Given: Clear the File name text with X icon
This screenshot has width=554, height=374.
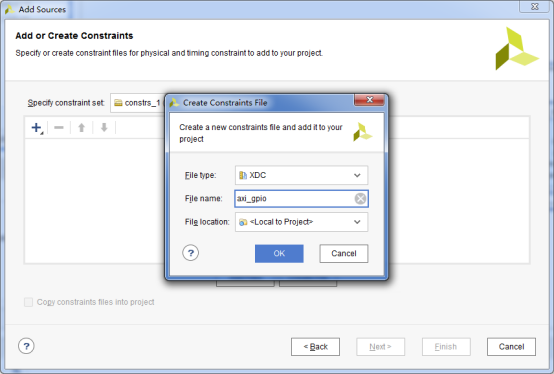Looking at the screenshot, I should click(x=360, y=198).
